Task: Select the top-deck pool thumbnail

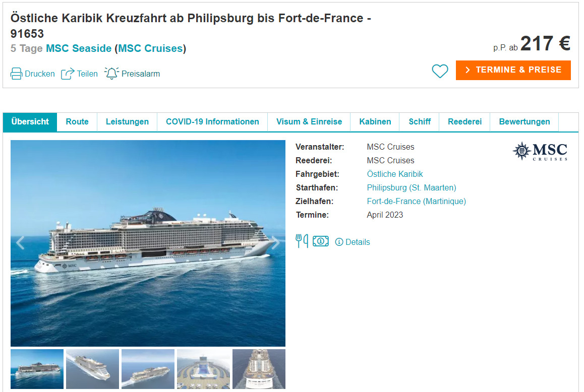Action: (x=203, y=369)
